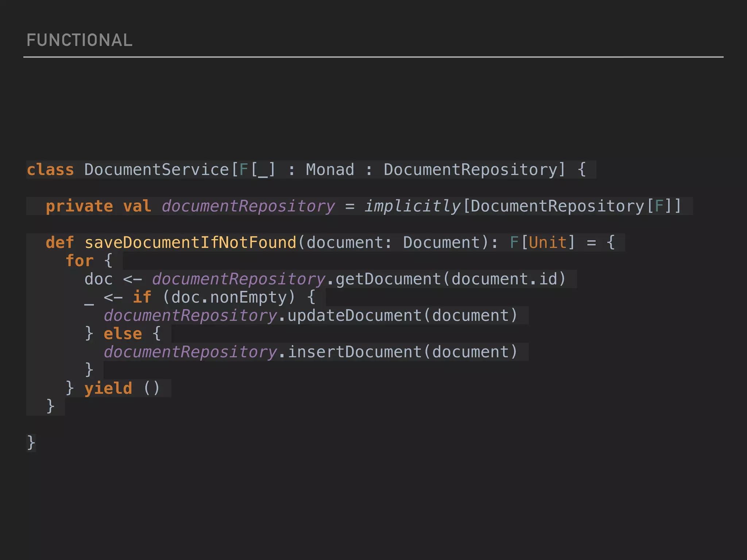
Task: Click doc.nonEmpty condition
Action: [229, 298]
